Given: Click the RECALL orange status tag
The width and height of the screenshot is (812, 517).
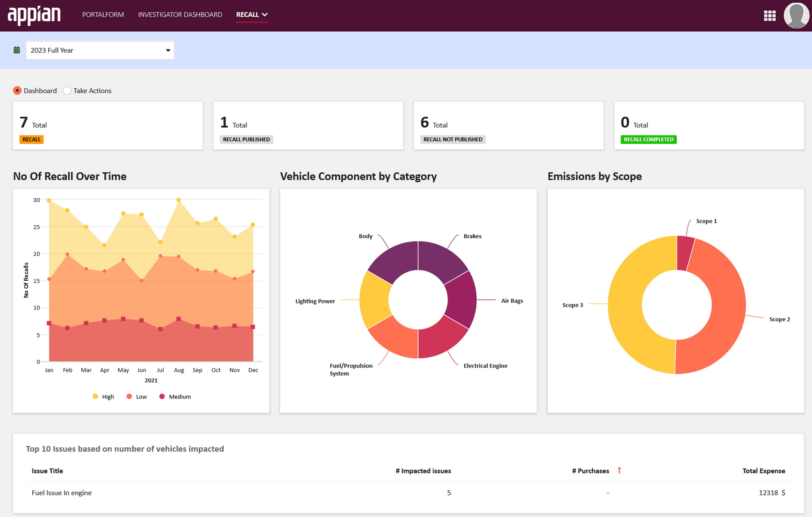Looking at the screenshot, I should (31, 139).
